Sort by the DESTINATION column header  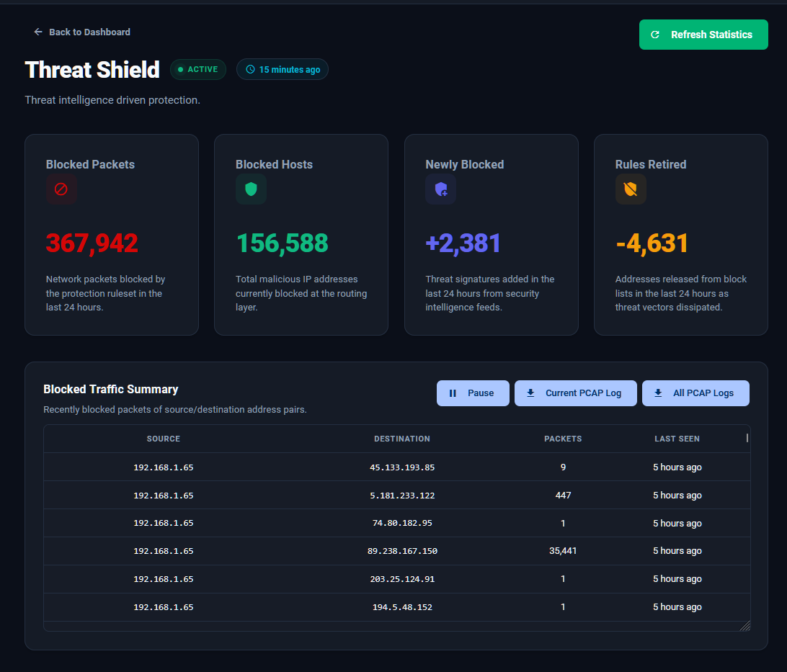coord(402,439)
